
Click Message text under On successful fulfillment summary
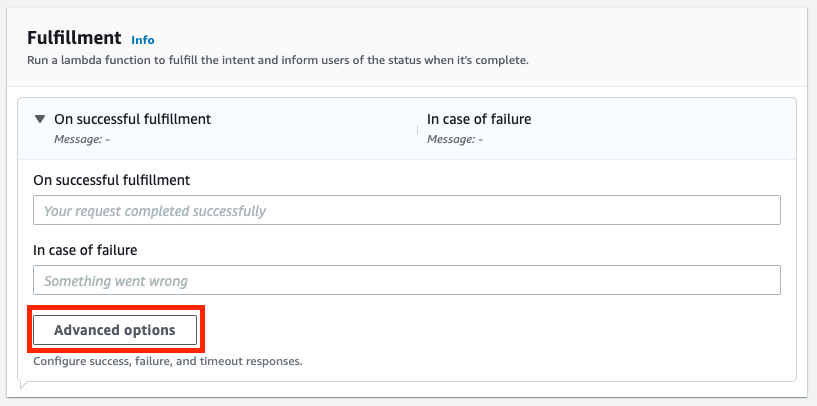coord(82,139)
